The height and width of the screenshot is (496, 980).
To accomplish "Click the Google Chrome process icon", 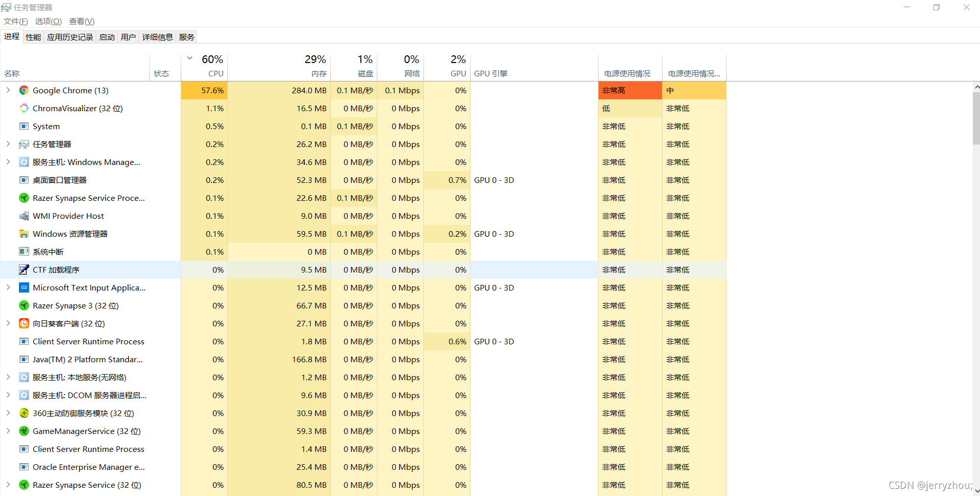I will [24, 91].
